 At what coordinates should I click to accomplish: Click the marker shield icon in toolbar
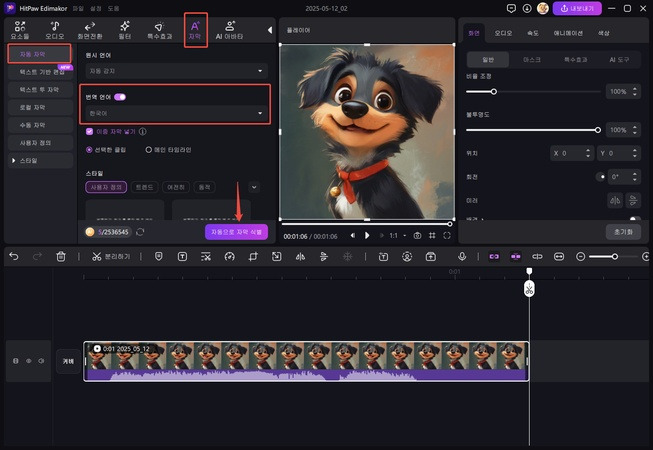coord(159,256)
